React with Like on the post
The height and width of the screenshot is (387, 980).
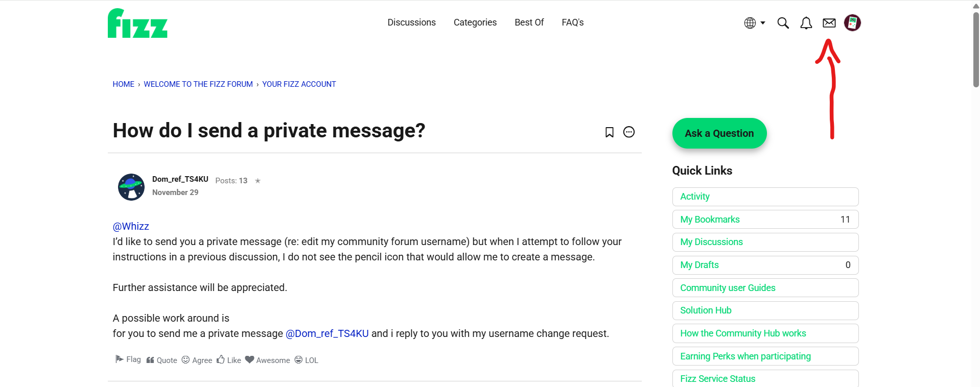coord(228,360)
